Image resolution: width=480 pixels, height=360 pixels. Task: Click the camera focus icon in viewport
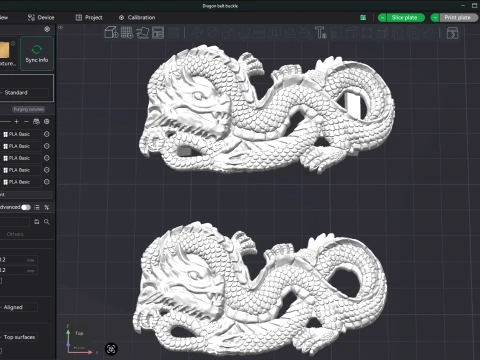click(111, 349)
